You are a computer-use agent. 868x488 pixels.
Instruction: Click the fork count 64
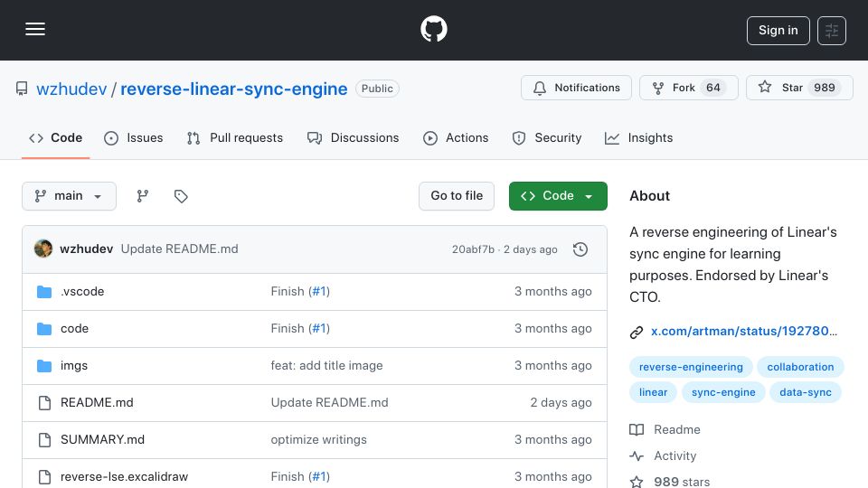713,88
